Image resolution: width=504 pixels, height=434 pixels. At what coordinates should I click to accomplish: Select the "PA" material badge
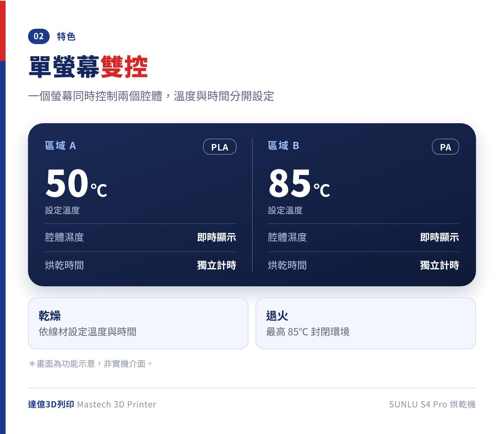pyautogui.click(x=446, y=147)
